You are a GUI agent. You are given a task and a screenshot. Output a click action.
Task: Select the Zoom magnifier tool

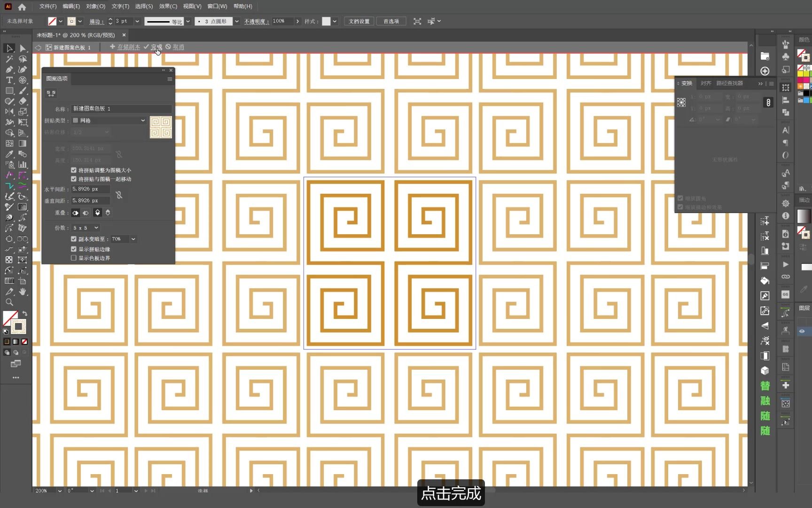click(9, 302)
